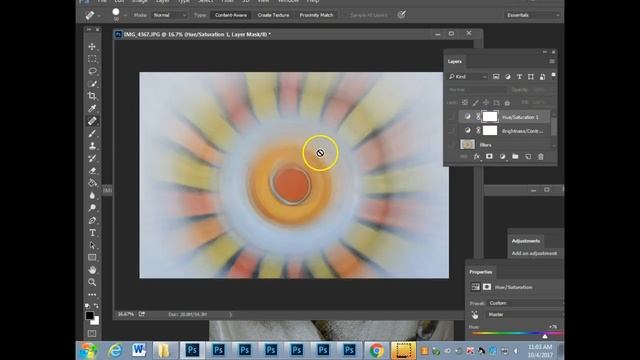Open the Essentials workspace dropdown
This screenshot has width=640, height=360.
(532, 15)
